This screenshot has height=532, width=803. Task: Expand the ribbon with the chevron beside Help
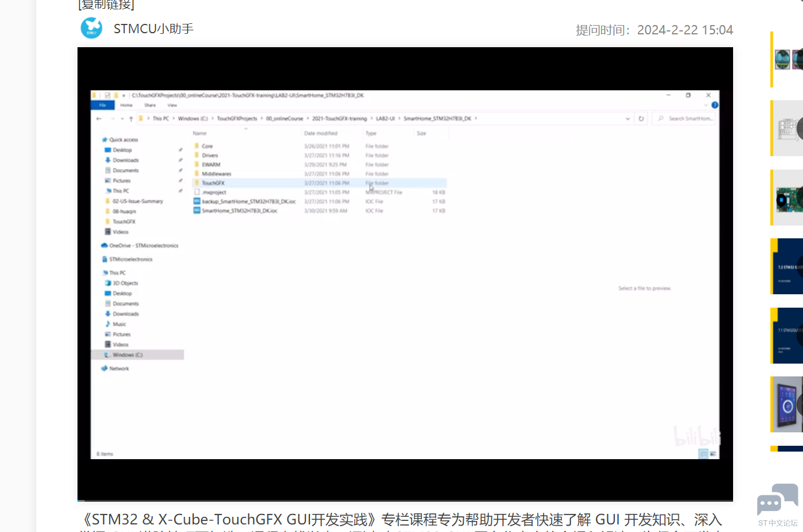706,105
